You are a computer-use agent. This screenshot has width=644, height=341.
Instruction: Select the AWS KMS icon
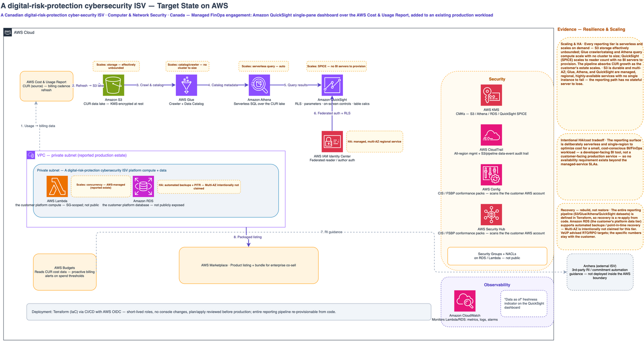pos(491,95)
